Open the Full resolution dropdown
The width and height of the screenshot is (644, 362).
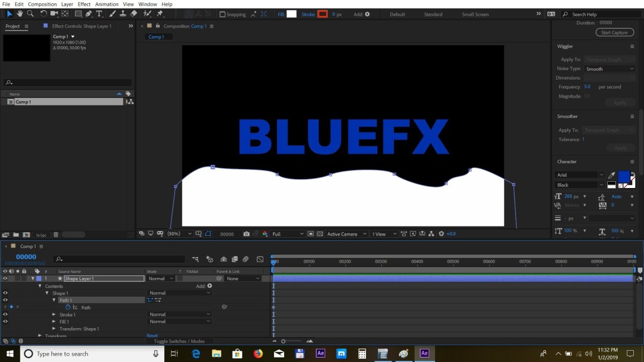click(288, 234)
